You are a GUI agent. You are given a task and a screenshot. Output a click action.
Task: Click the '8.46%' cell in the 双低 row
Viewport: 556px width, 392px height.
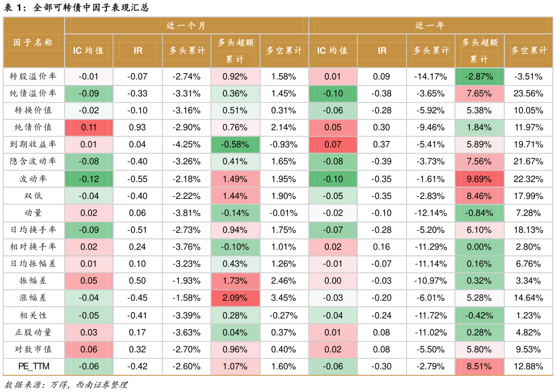coord(480,196)
